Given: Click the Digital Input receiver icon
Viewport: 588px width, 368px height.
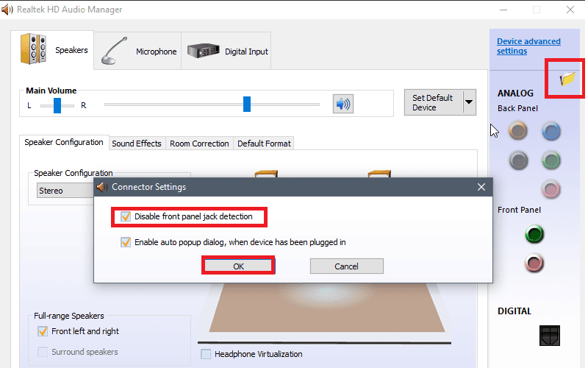Looking at the screenshot, I should pos(204,51).
